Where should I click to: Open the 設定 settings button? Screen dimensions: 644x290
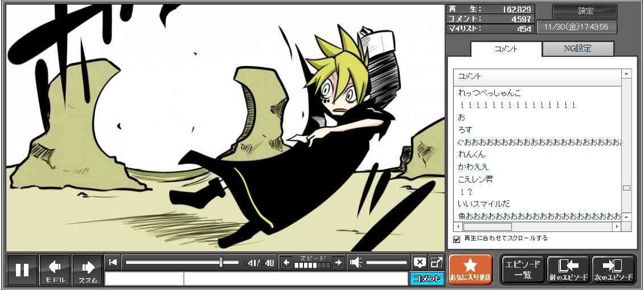pyautogui.click(x=585, y=11)
